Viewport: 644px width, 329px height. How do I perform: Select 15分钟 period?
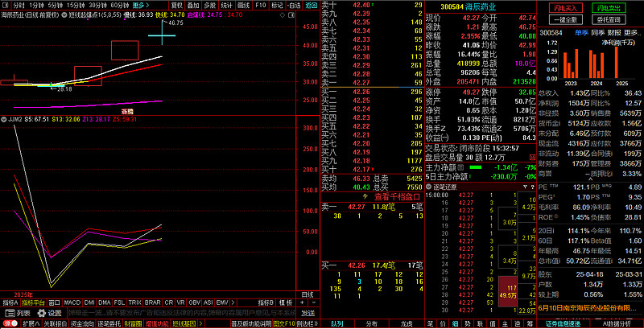[x=76, y=6]
